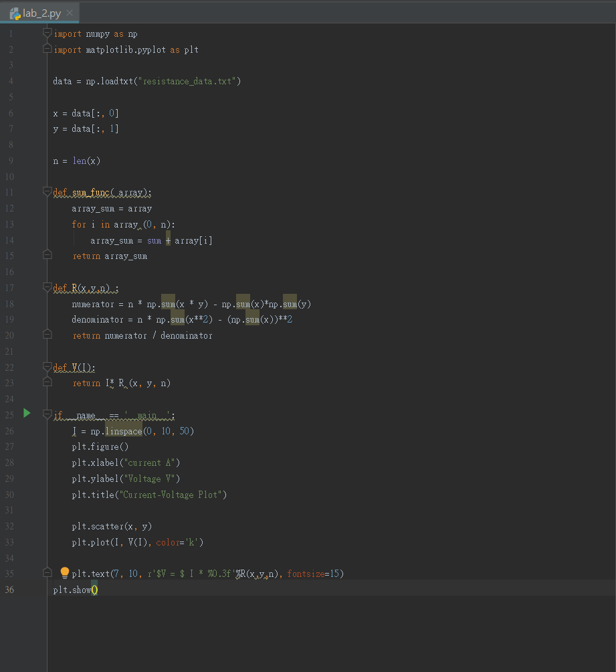
Task: Click the fold-end marker beside line 20
Action: 47,334
